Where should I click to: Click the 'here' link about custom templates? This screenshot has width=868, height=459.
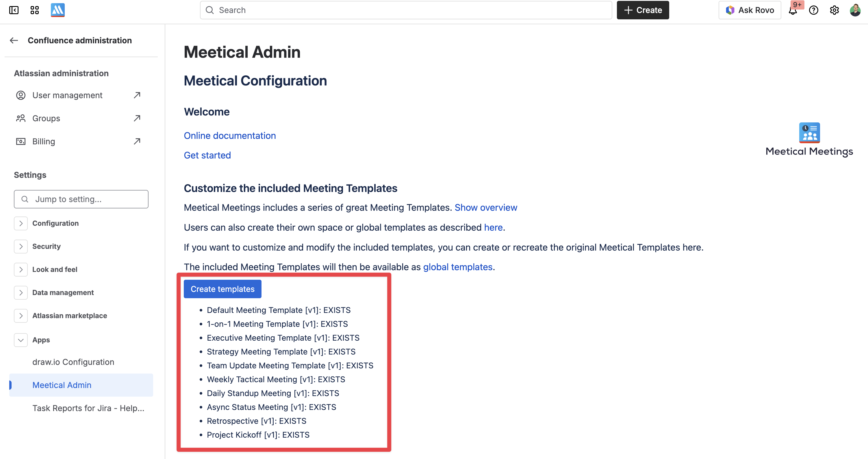[x=493, y=227]
